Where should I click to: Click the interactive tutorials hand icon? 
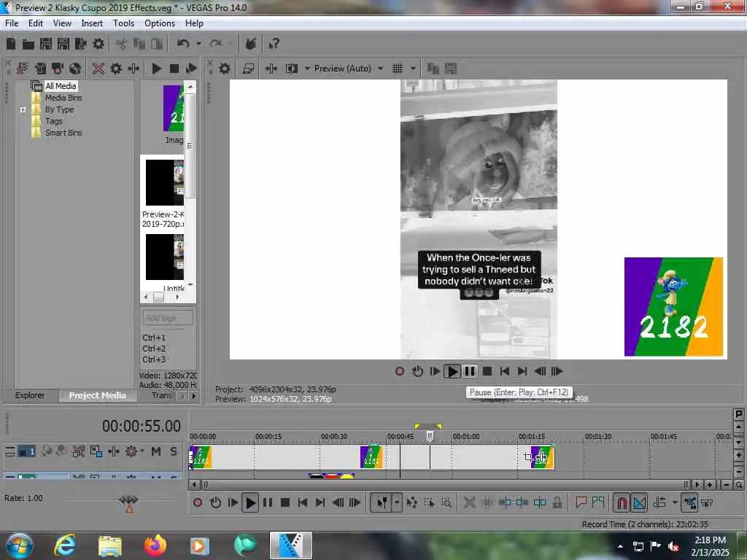pos(251,44)
